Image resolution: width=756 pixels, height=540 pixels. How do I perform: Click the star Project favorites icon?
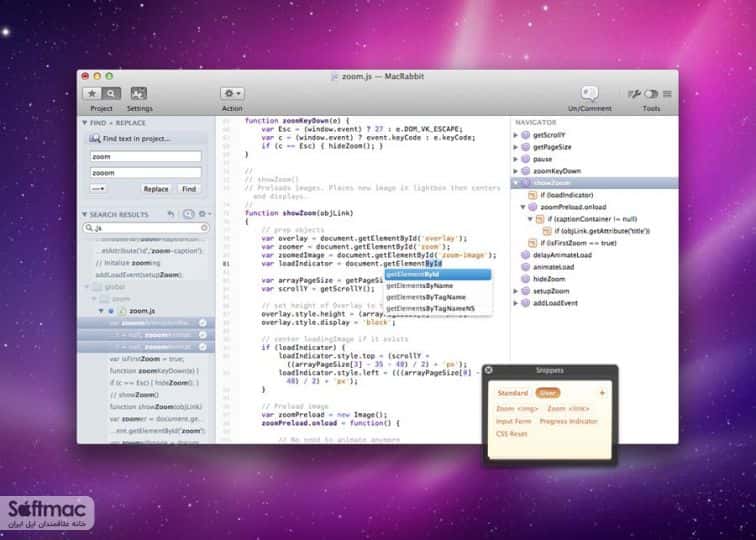(x=92, y=94)
